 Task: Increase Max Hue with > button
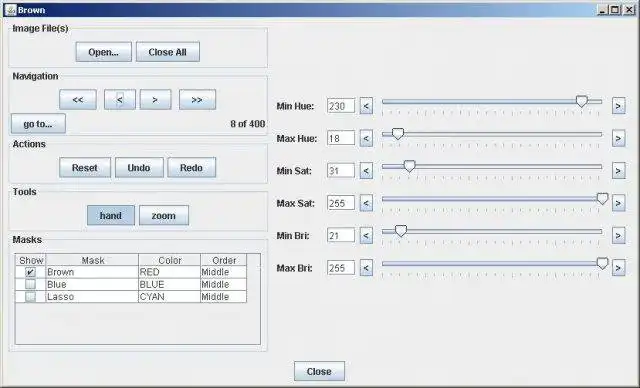[x=618, y=138]
